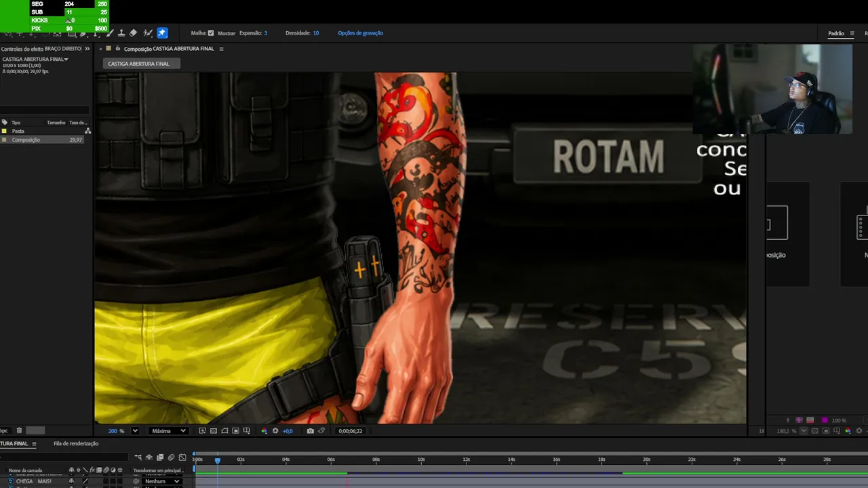The image size is (868, 488).
Task: Open the Máxima resolution dropdown
Action: [168, 431]
